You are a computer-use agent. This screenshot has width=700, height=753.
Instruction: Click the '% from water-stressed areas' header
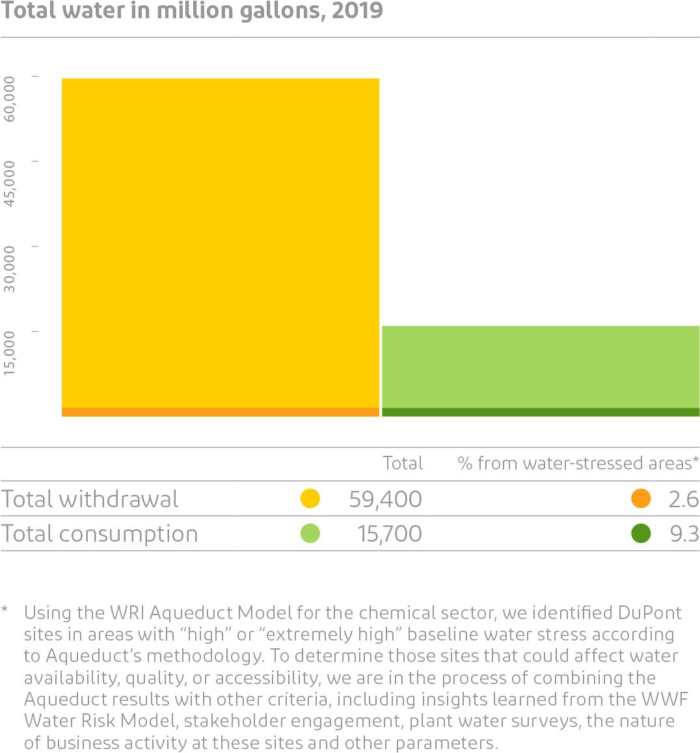tap(578, 463)
